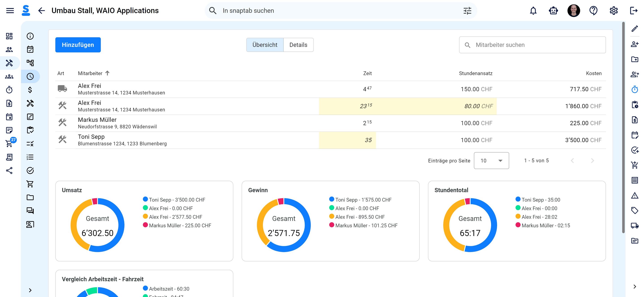Open the chat messages icon
The width and height of the screenshot is (644, 297).
pos(30,211)
